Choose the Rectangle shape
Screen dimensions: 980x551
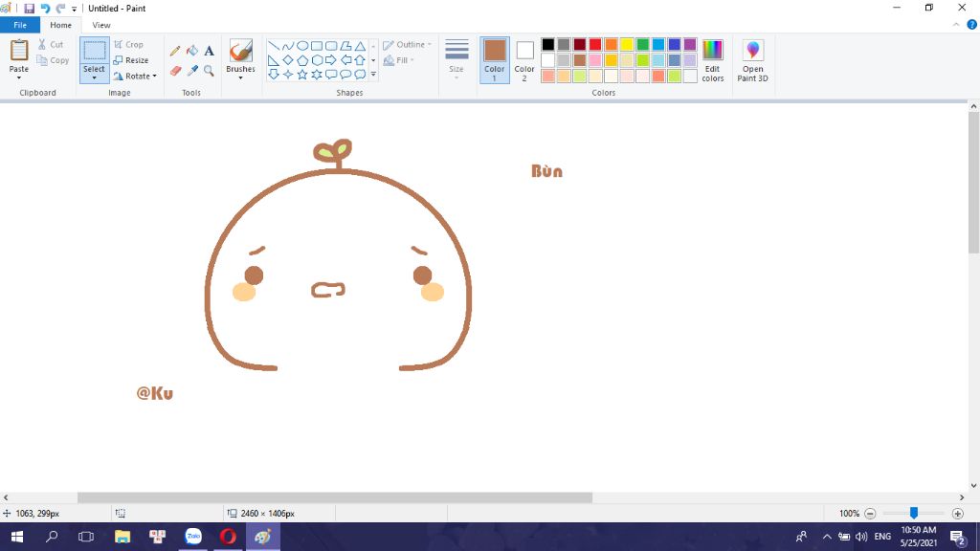point(317,46)
